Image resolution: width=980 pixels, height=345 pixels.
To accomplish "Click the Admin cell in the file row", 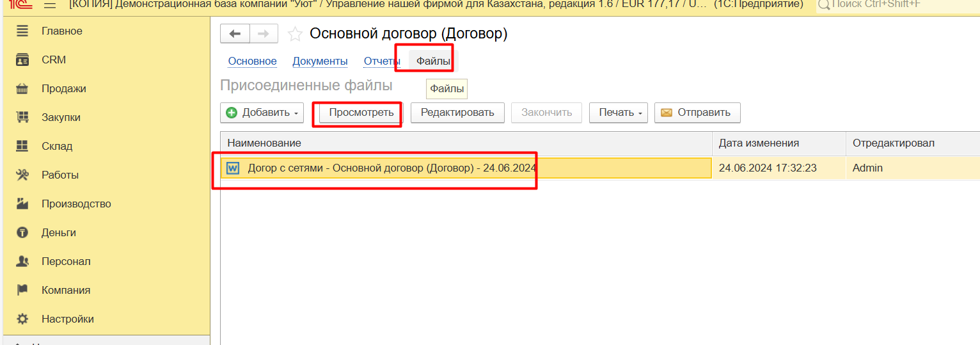I will (913, 168).
